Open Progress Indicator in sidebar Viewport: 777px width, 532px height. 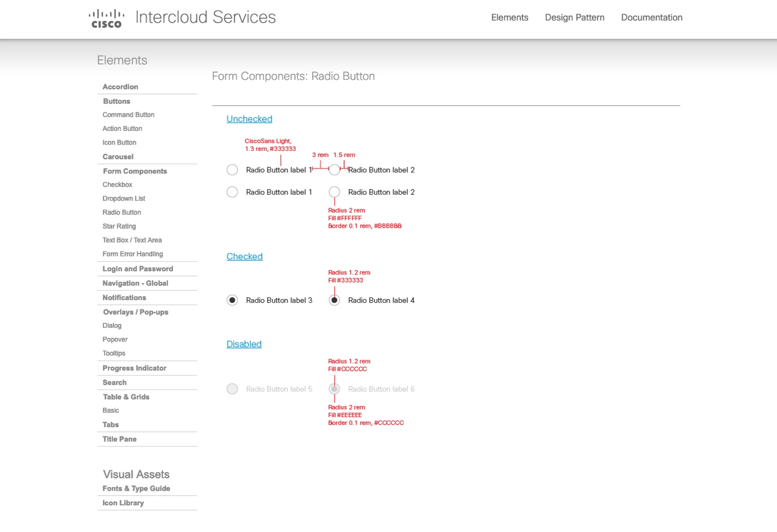134,368
